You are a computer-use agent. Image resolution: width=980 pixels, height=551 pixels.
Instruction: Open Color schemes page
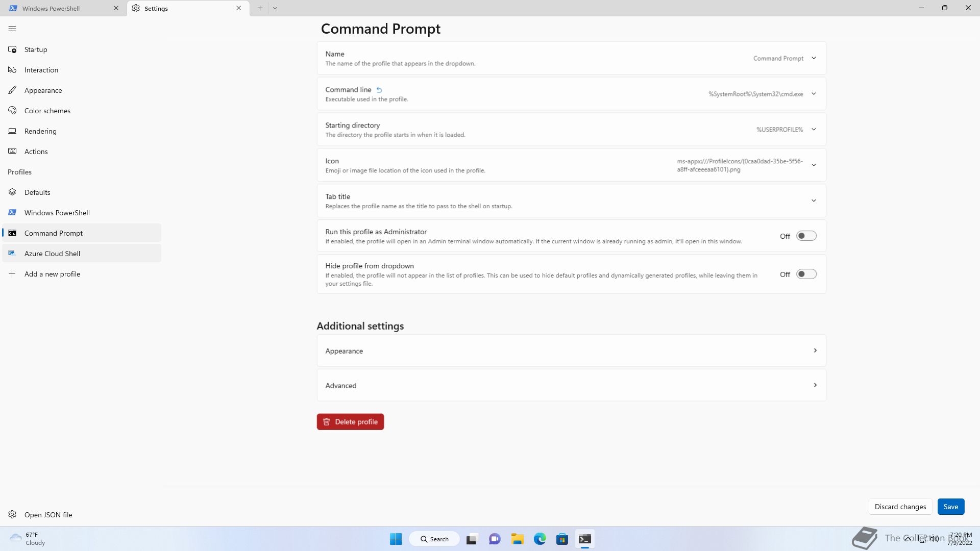coord(82,111)
